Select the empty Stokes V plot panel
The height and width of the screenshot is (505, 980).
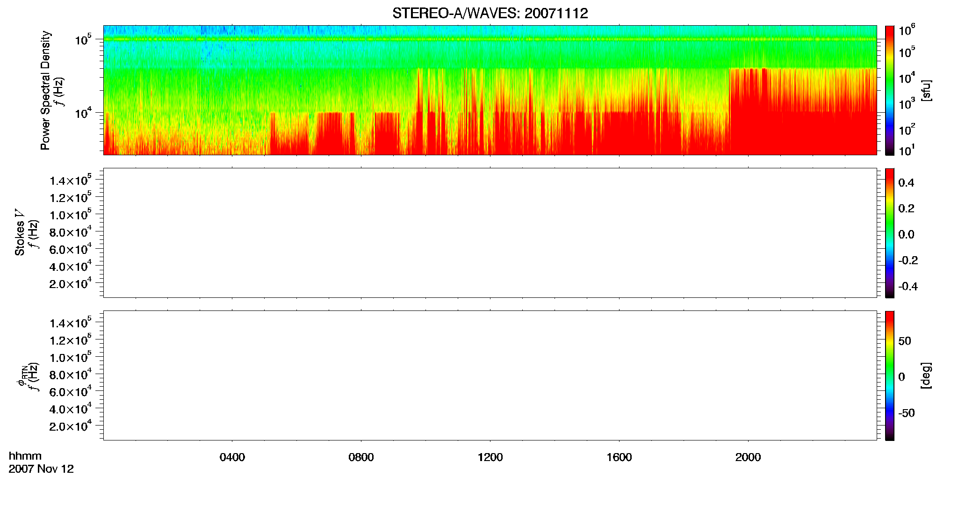tap(490, 233)
